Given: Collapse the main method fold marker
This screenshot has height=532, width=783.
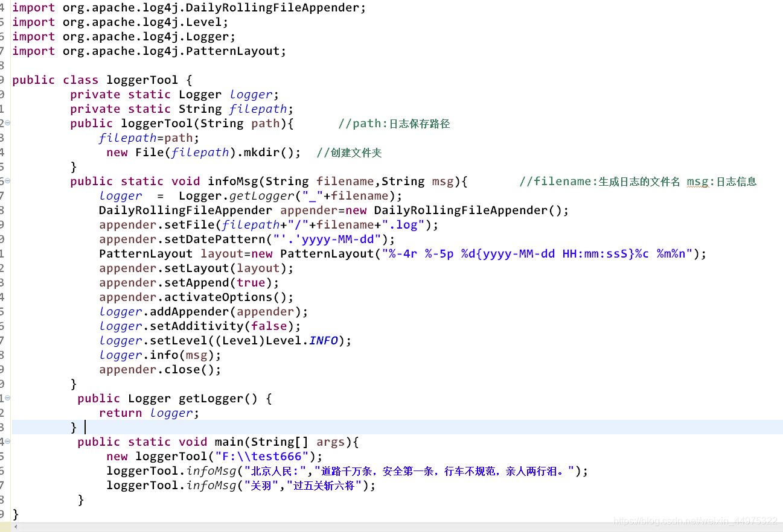Looking at the screenshot, I should click(7, 442).
